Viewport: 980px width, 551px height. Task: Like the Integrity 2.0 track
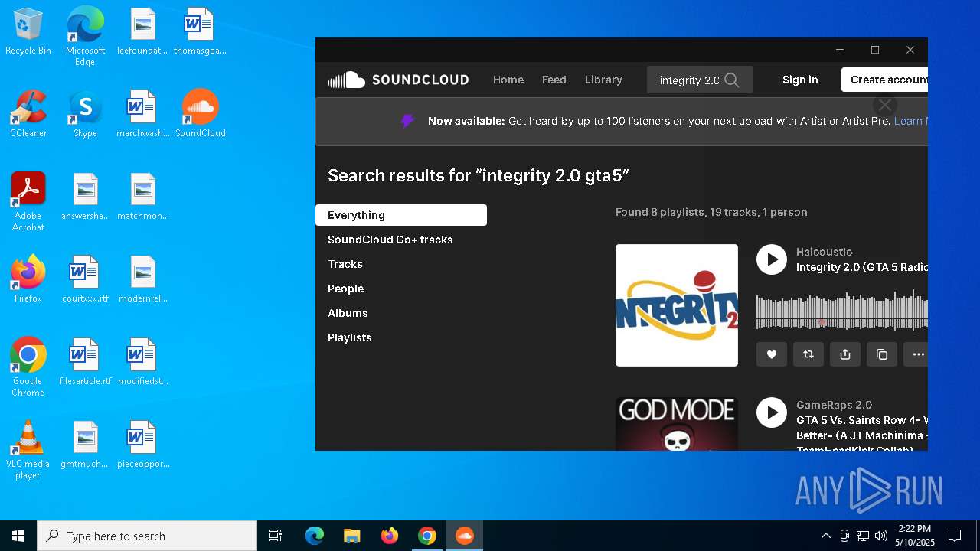(772, 354)
